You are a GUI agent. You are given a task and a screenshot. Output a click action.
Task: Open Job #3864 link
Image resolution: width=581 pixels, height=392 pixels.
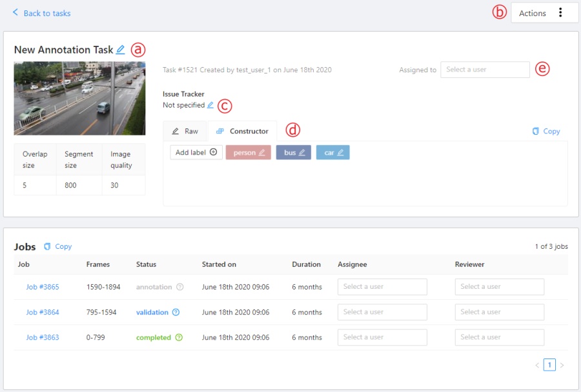[43, 312]
